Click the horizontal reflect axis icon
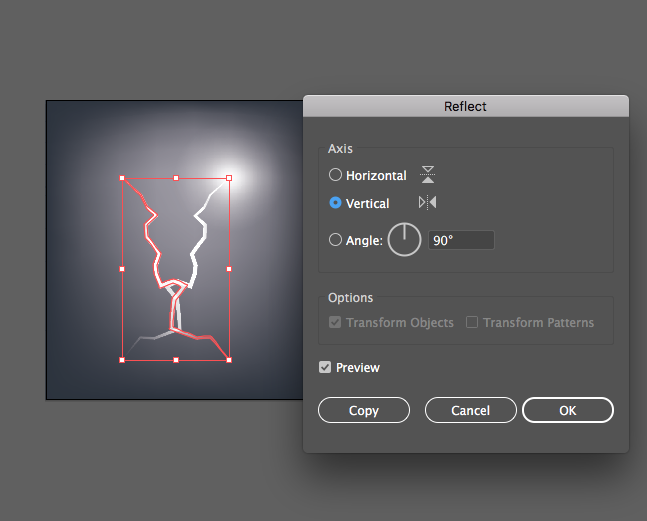This screenshot has height=521, width=647. 427,174
